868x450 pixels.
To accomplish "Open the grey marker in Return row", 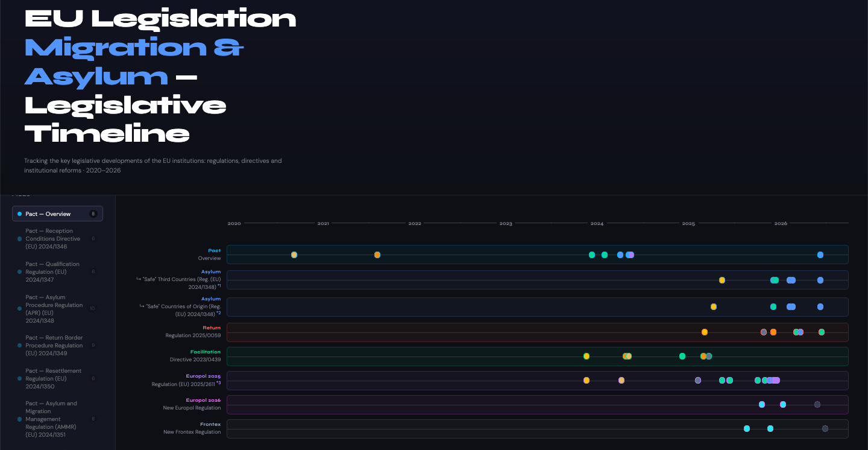I will click(764, 332).
